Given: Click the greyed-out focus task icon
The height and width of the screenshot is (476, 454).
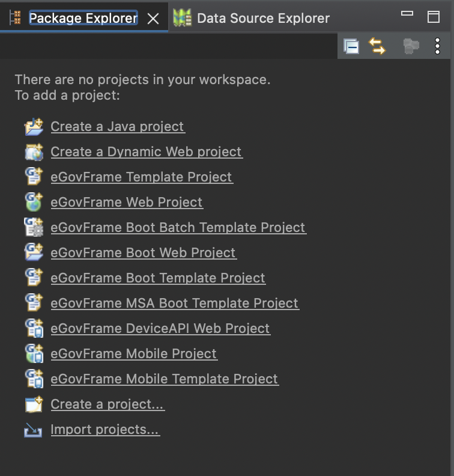Looking at the screenshot, I should 411,46.
